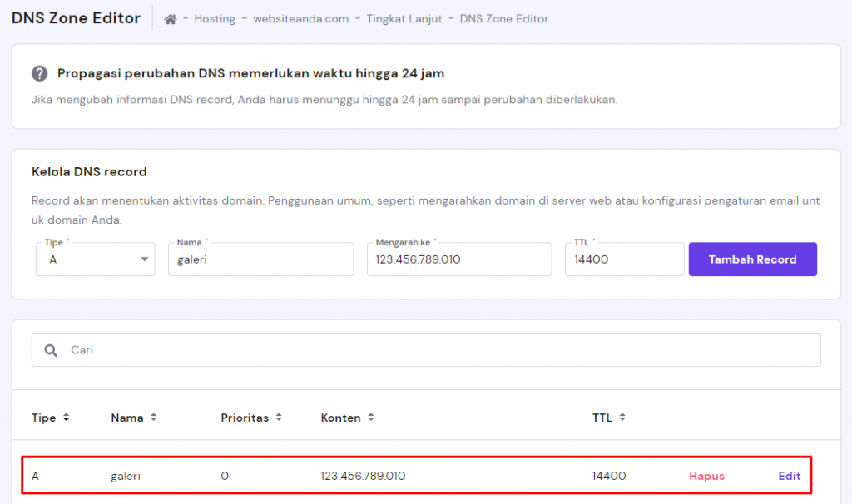Screen dimensions: 852x504
Task: Open the Tipe dropdown arrow
Action: click(x=143, y=259)
